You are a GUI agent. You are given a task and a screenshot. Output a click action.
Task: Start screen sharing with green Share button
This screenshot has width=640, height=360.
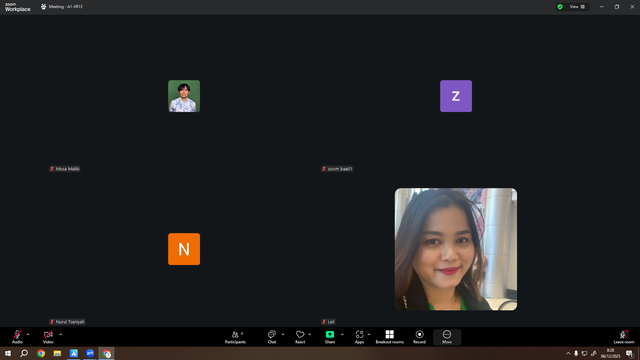(x=330, y=337)
